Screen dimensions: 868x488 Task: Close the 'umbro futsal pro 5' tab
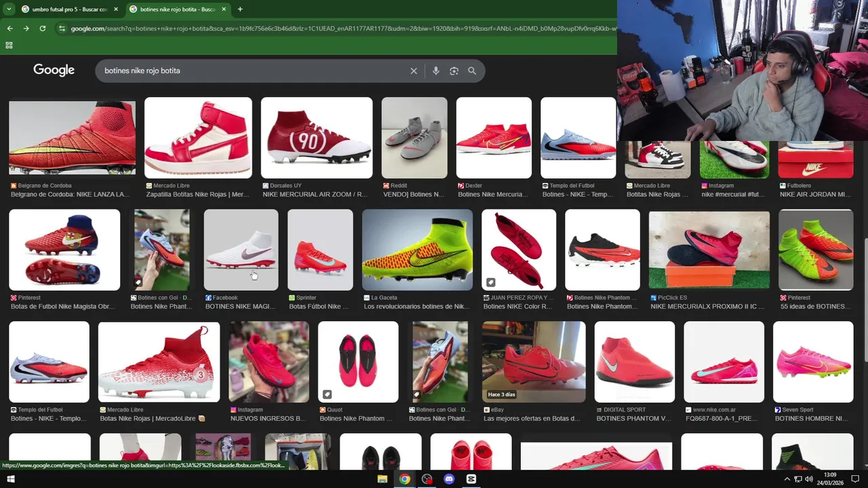(x=115, y=9)
